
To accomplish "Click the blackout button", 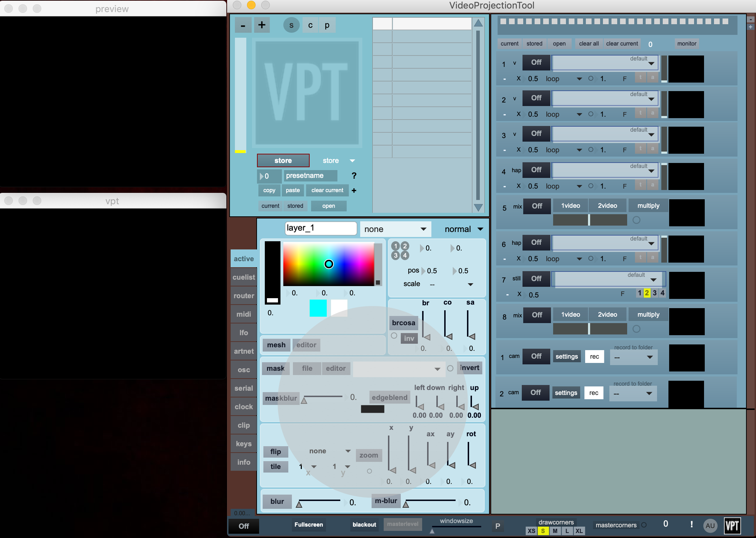I will point(364,524).
